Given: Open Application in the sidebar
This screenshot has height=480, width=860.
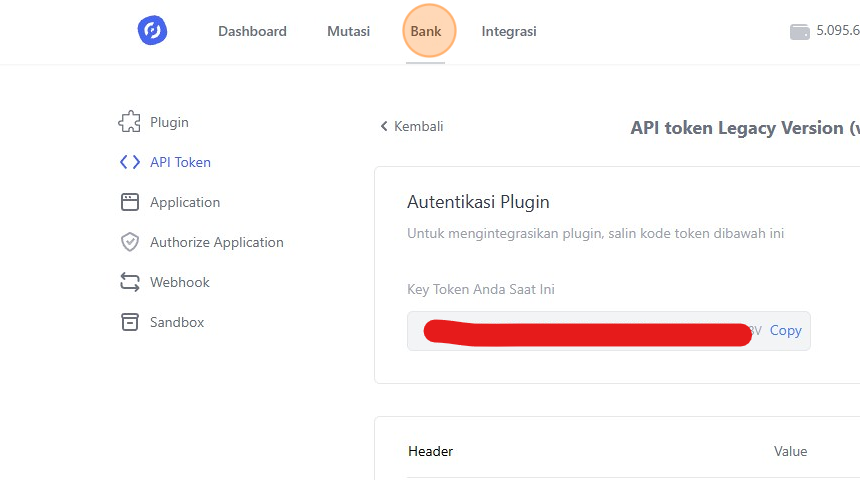Looking at the screenshot, I should [x=185, y=202].
